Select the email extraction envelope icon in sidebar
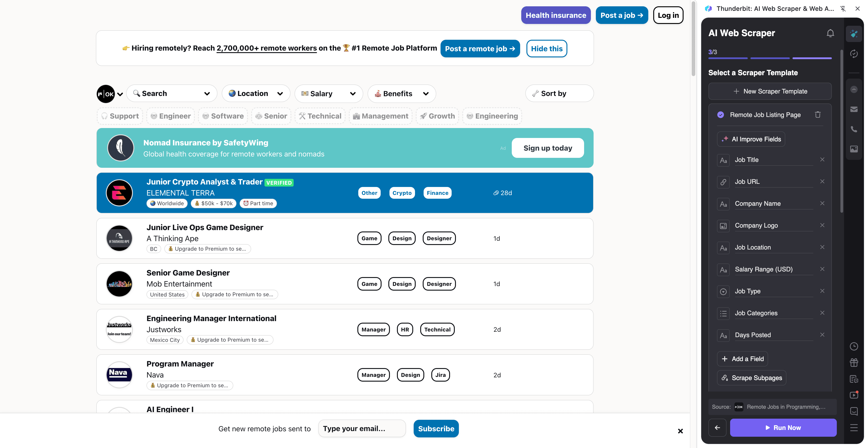The image size is (868, 448). coord(854,109)
